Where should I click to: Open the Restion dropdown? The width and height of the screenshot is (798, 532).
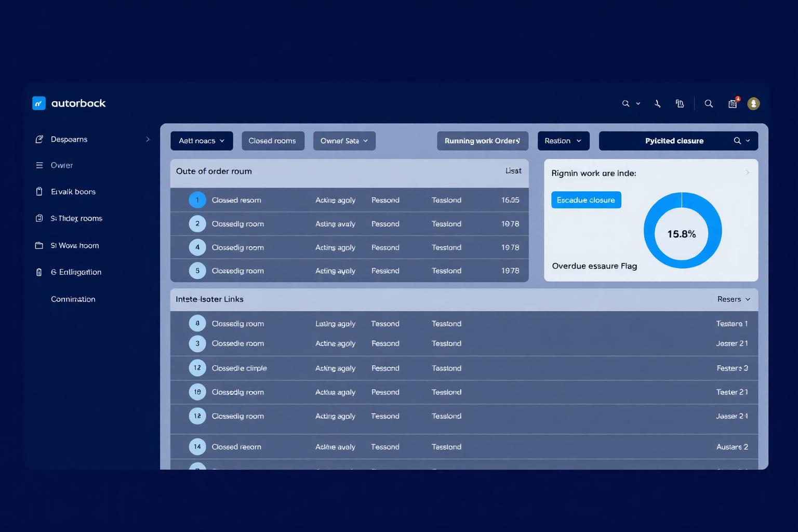(564, 141)
